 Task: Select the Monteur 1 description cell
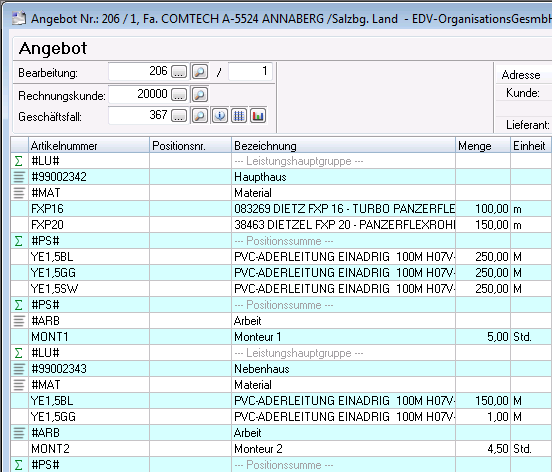pos(343,337)
